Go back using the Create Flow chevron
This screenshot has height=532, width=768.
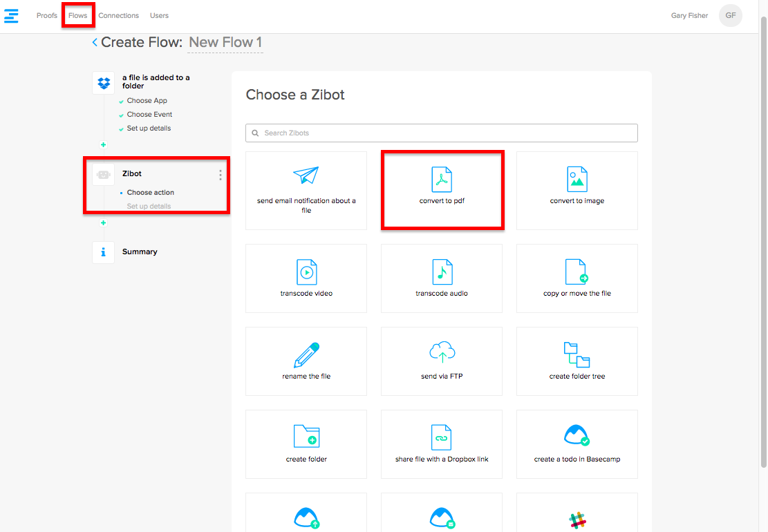click(x=95, y=43)
